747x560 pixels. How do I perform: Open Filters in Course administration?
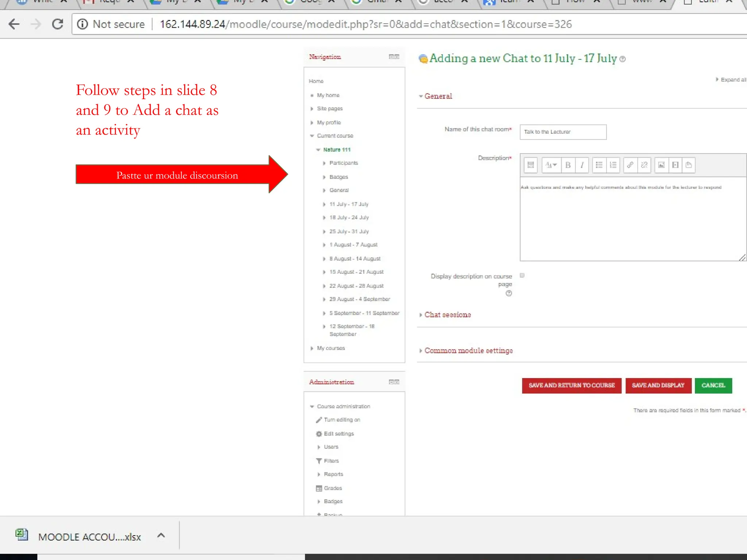tap(328, 461)
